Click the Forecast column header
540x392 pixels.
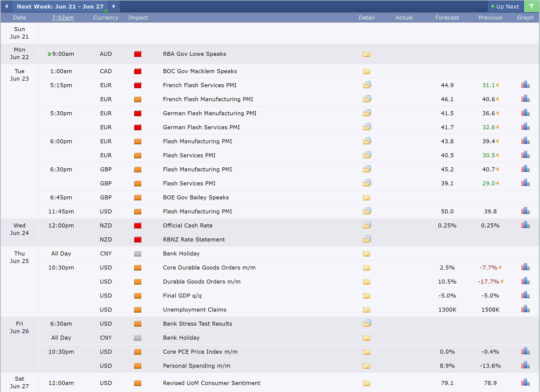[447, 18]
